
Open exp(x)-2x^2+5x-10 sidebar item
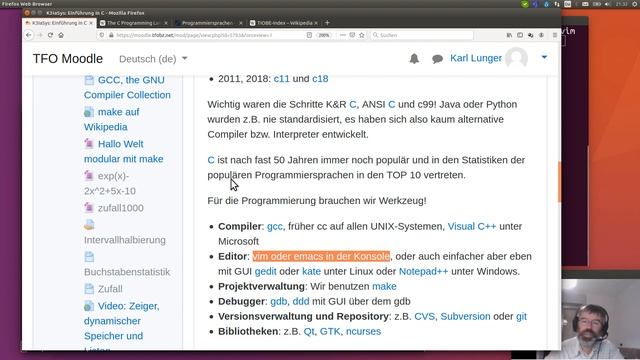pyautogui.click(x=110, y=183)
